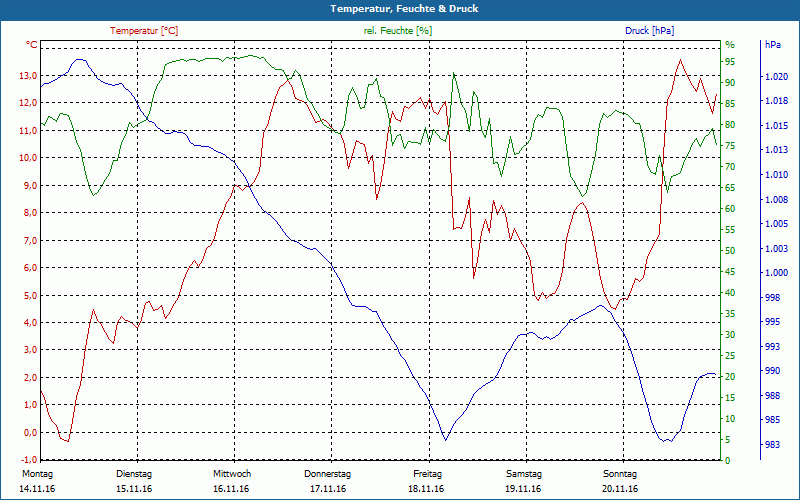Click the "Mittwoch" day label
This screenshot has width=800, height=500.
coord(232,474)
